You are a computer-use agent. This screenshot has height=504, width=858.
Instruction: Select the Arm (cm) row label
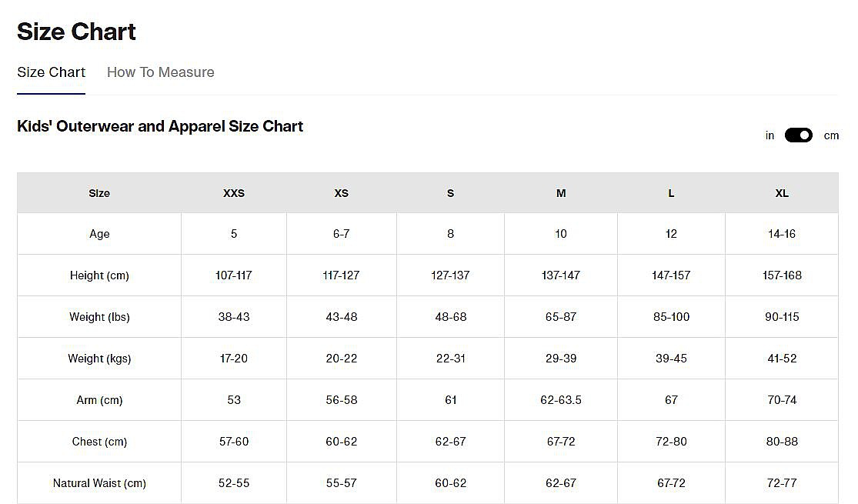[99, 400]
